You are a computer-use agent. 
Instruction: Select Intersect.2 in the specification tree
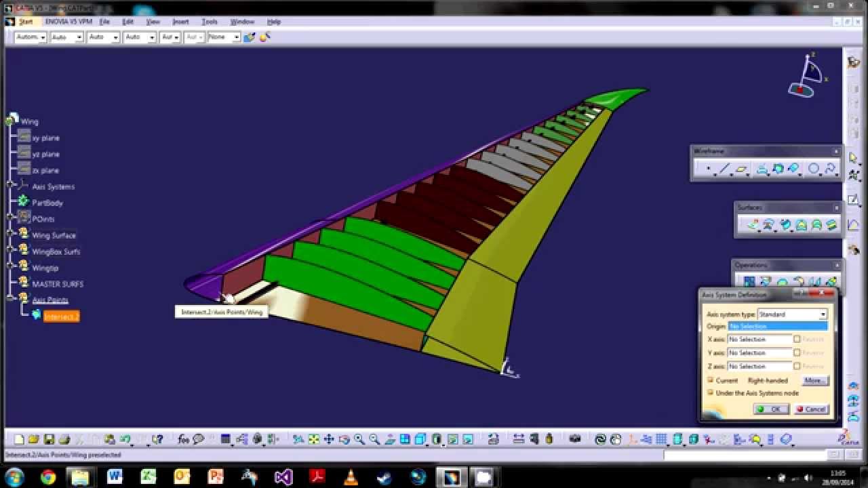(61, 317)
